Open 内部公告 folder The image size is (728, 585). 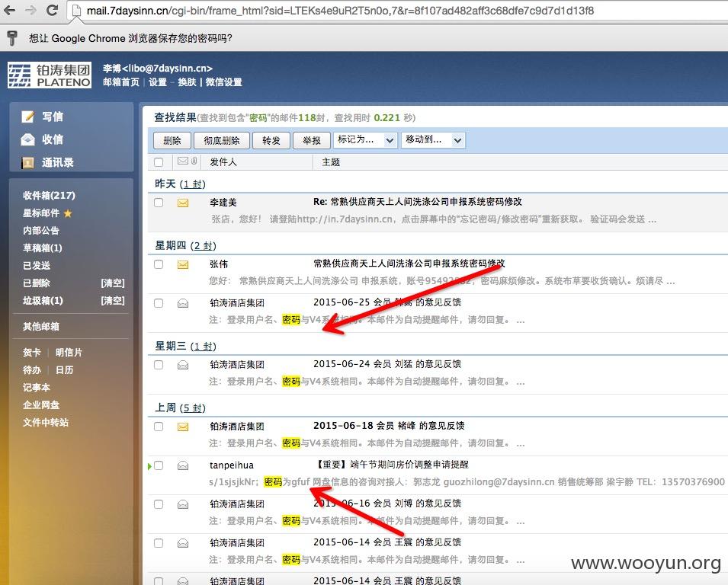pyautogui.click(x=41, y=231)
